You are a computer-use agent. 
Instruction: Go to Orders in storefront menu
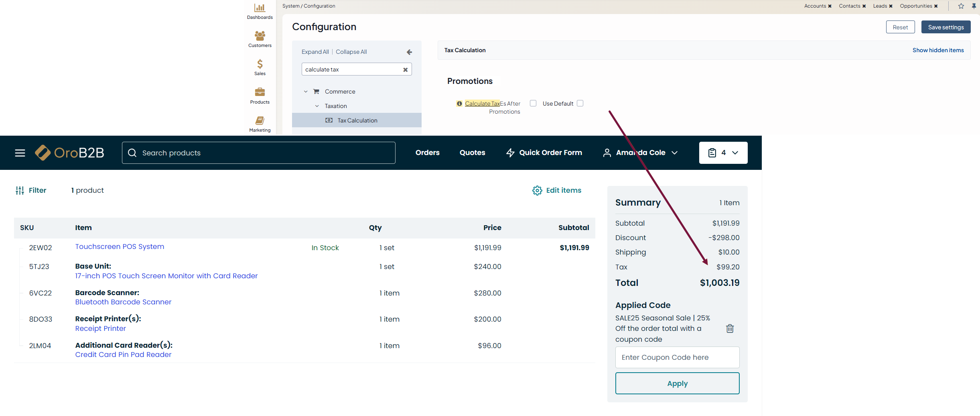[427, 153]
